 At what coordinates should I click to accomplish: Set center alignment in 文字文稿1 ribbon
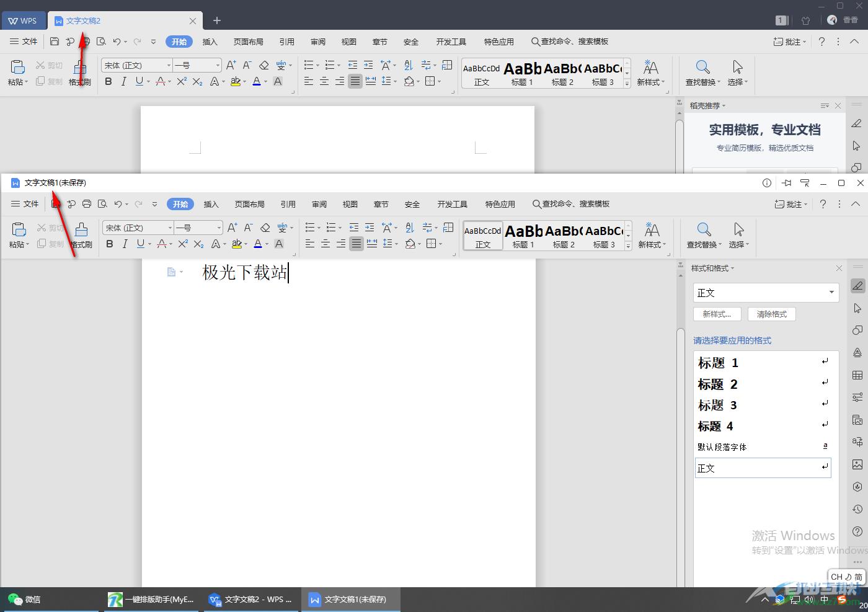tap(325, 244)
